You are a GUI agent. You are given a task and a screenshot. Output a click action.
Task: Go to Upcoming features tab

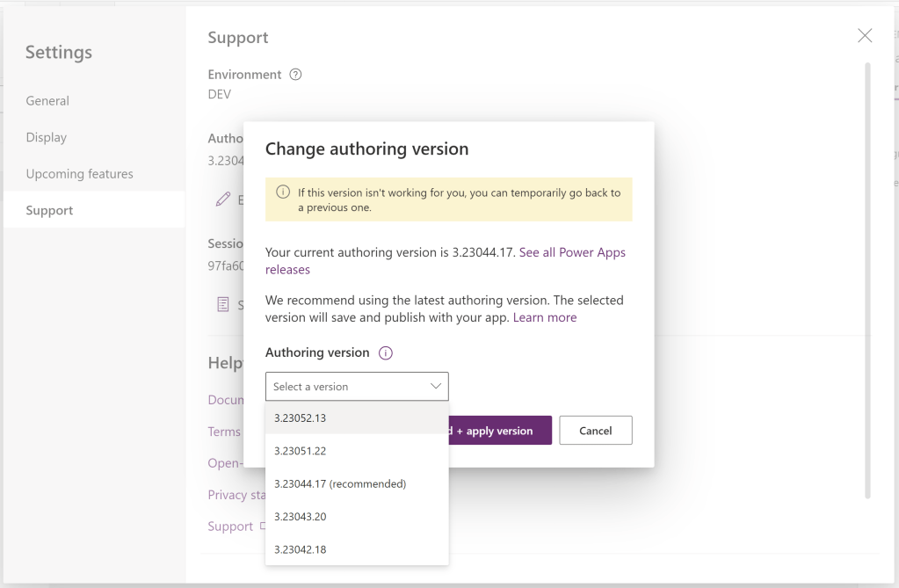coord(80,174)
